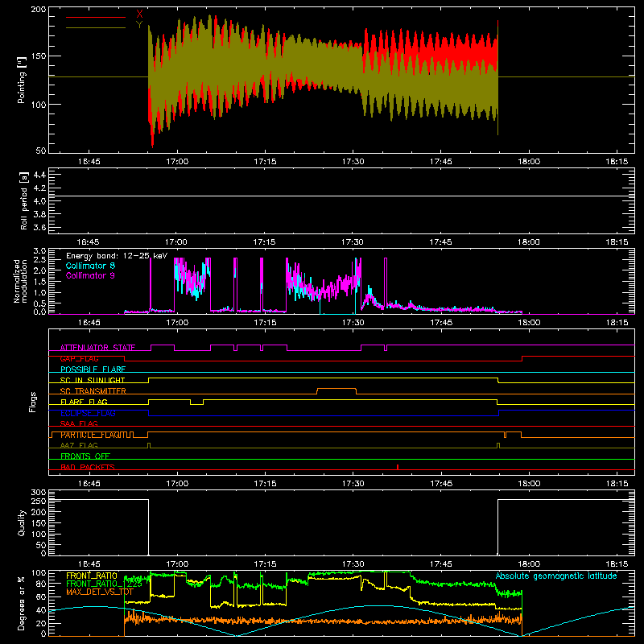Select 'Energy band: 12-25 keV' annotation
644x644 pixels.
click(117, 256)
